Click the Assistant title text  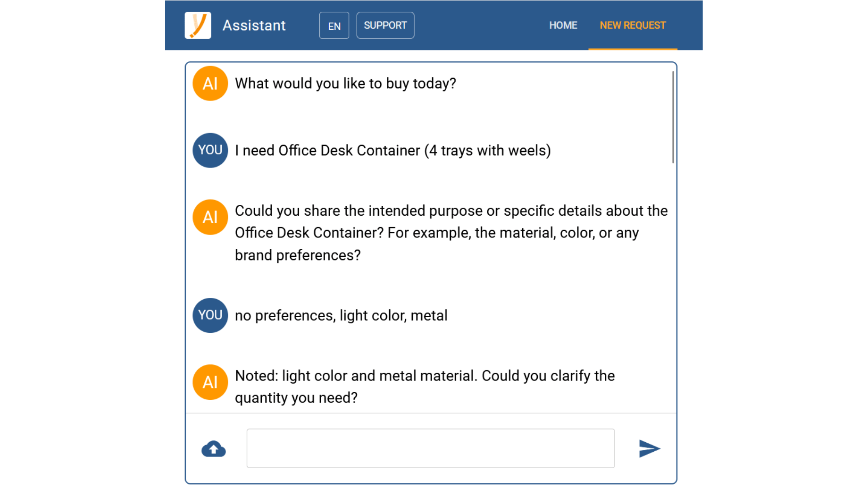pos(254,25)
